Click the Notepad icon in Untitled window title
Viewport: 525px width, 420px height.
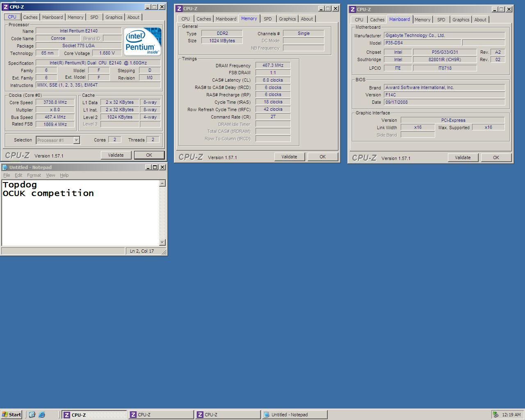5,167
